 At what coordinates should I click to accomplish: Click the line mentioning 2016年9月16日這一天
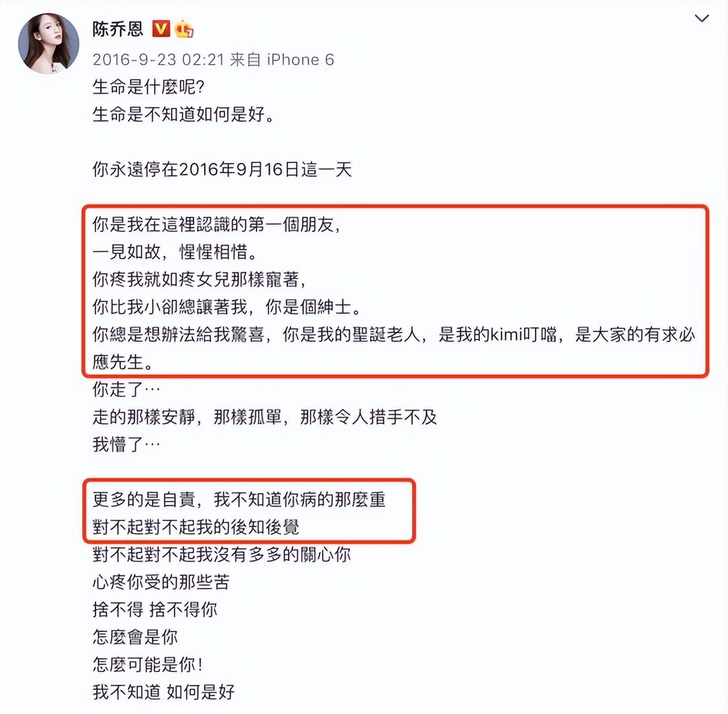222,169
